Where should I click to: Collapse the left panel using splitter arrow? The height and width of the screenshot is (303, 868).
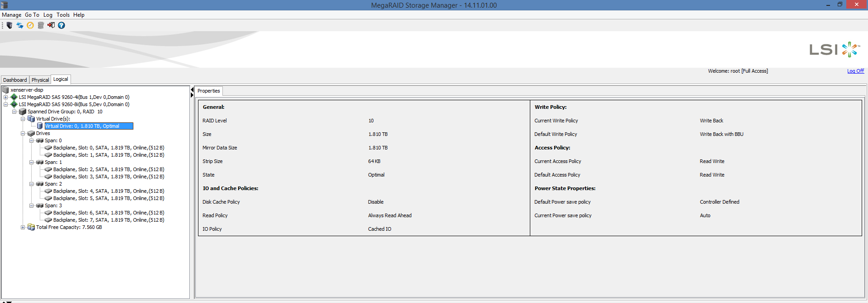click(x=192, y=89)
